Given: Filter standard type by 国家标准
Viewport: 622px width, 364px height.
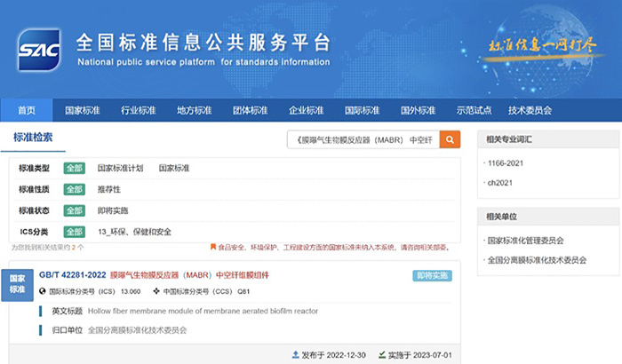Looking at the screenshot, I should click(x=174, y=168).
